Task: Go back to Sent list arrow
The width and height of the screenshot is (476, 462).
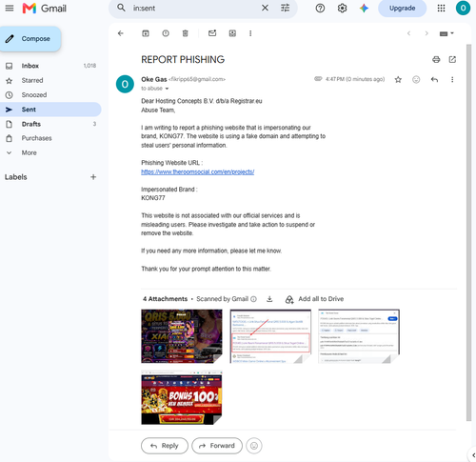Action: click(121, 33)
